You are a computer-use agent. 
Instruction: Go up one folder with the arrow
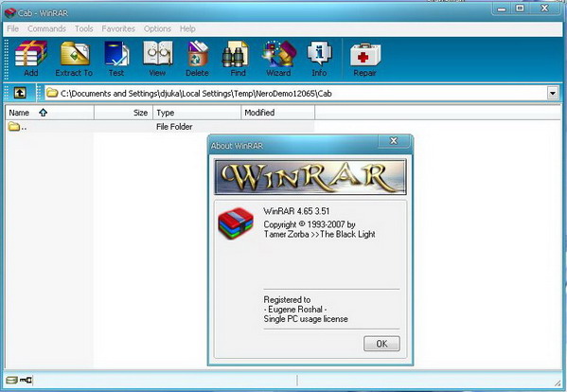click(20, 93)
